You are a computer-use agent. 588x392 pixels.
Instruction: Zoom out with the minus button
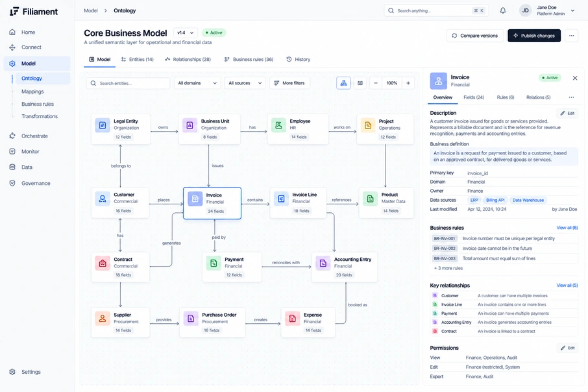(376, 83)
